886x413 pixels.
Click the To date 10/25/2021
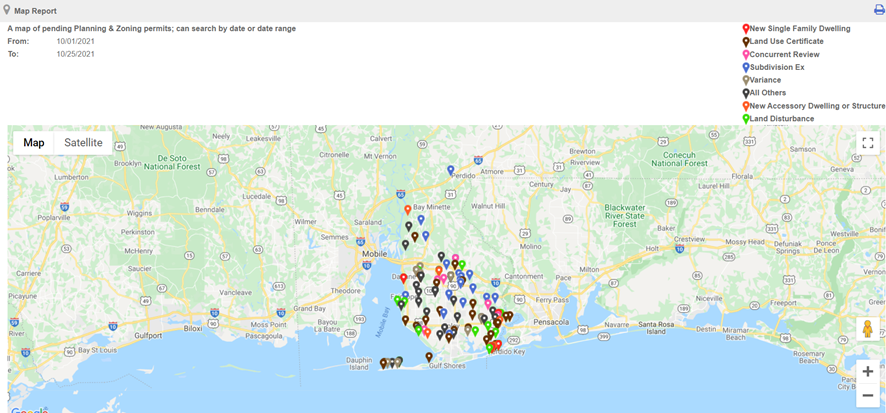coord(76,54)
